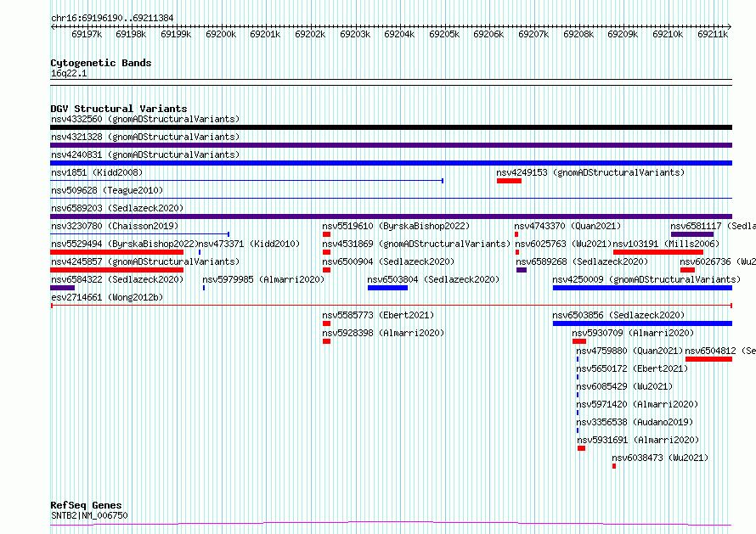Click the nsv4249153 red variant bar
The height and width of the screenshot is (534, 756).
509,181
